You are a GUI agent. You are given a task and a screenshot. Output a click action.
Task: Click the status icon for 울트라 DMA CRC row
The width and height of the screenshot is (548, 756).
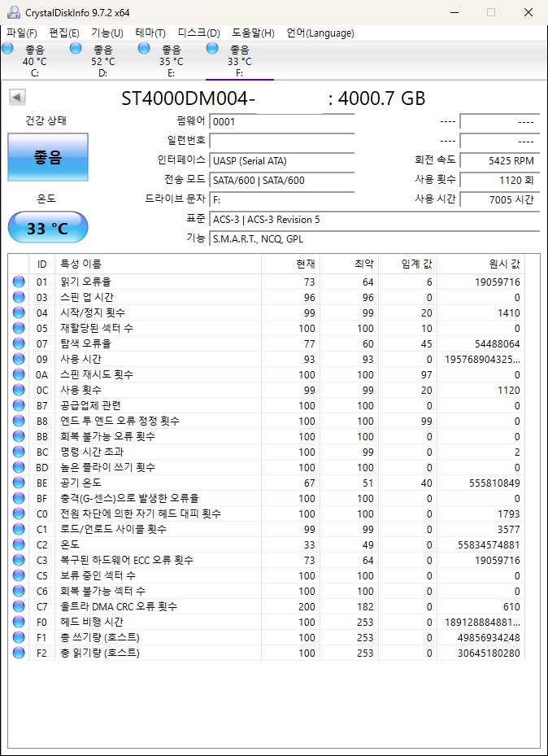point(19,606)
